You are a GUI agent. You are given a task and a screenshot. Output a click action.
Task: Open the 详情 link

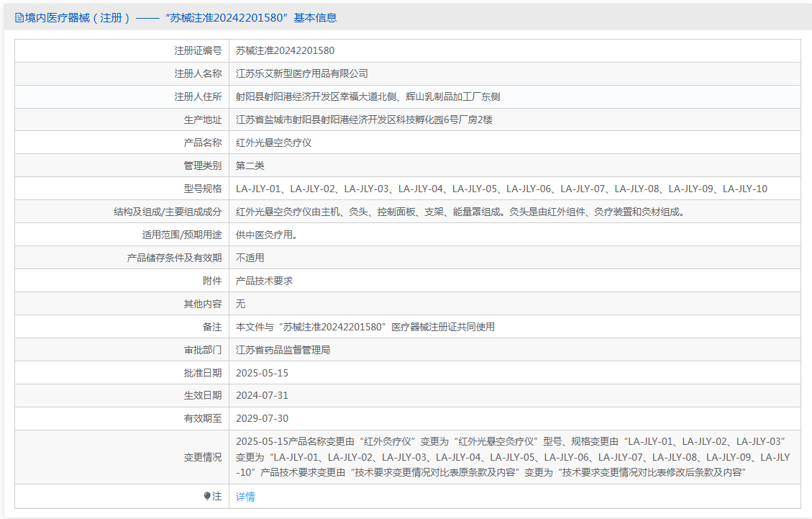click(245, 497)
